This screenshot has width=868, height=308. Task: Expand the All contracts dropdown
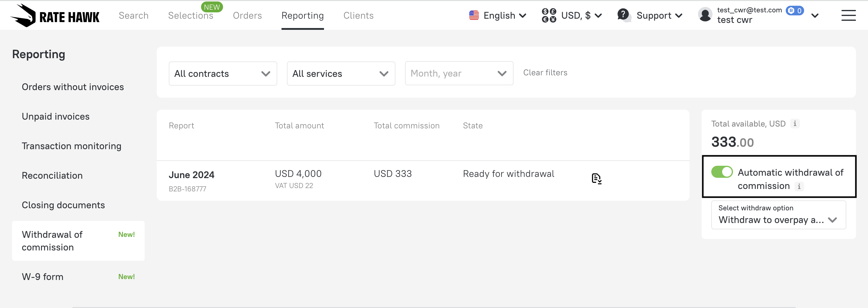pyautogui.click(x=223, y=74)
